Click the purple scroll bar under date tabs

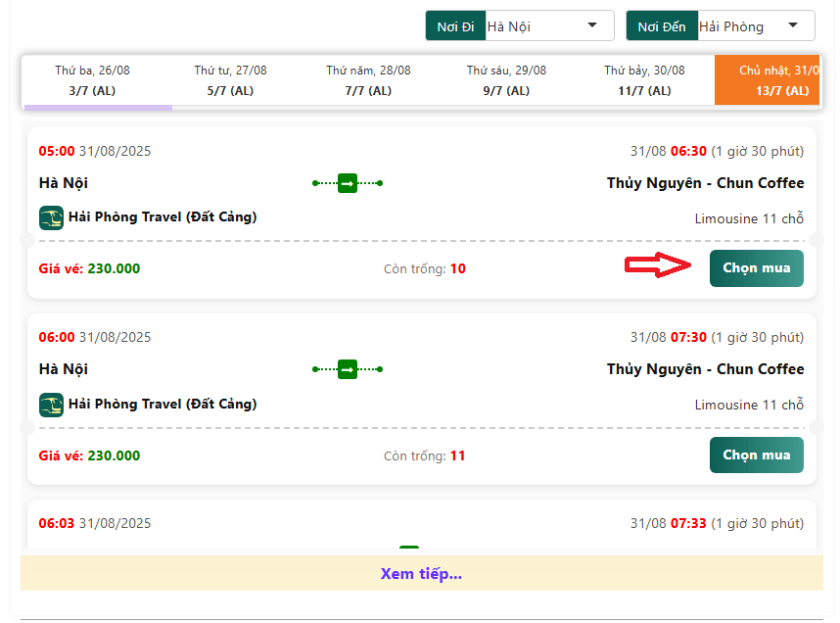pyautogui.click(x=98, y=107)
